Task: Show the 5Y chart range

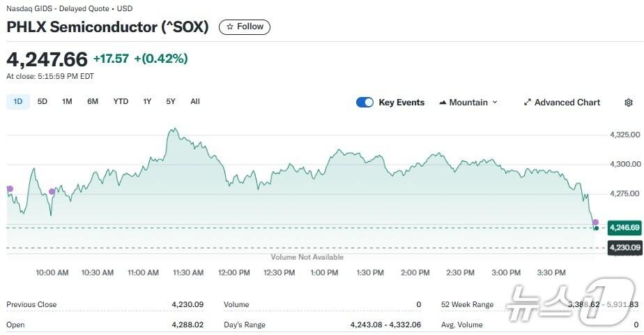Action: (171, 101)
